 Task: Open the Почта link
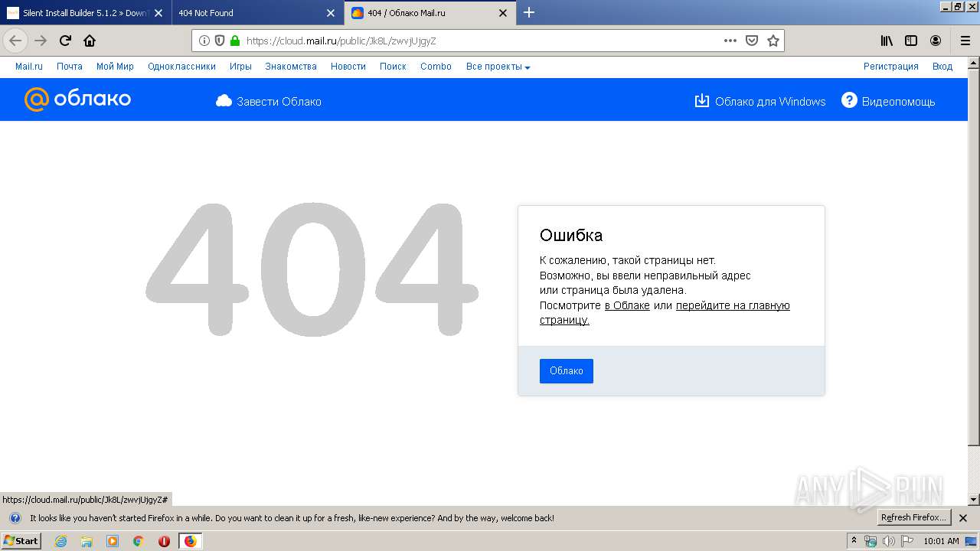[70, 67]
